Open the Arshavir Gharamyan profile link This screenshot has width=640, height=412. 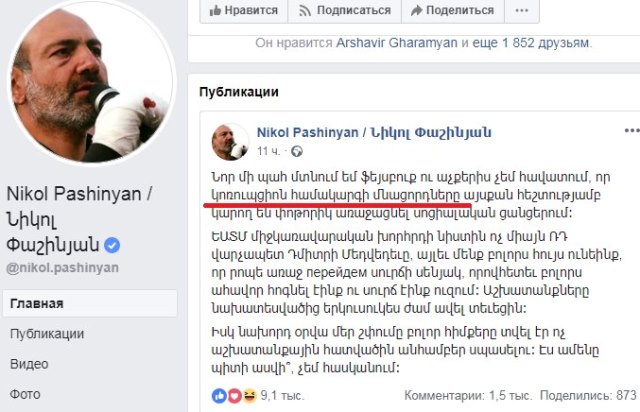(396, 43)
